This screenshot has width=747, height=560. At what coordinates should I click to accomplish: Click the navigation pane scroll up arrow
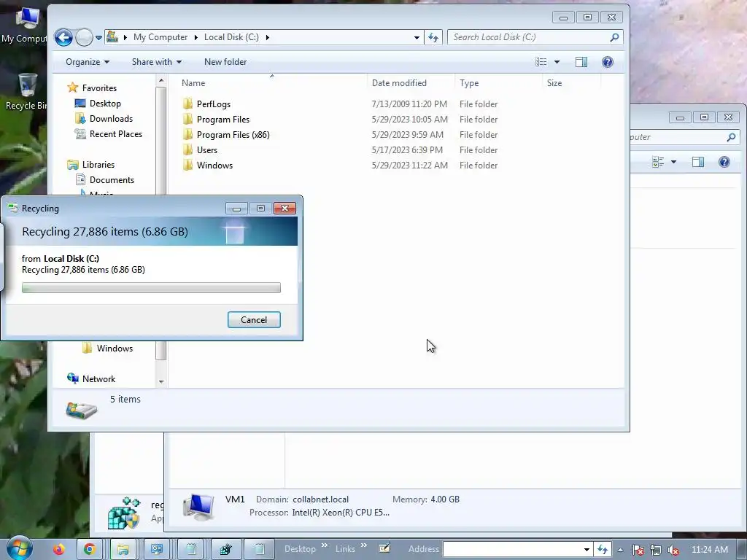coord(161,81)
